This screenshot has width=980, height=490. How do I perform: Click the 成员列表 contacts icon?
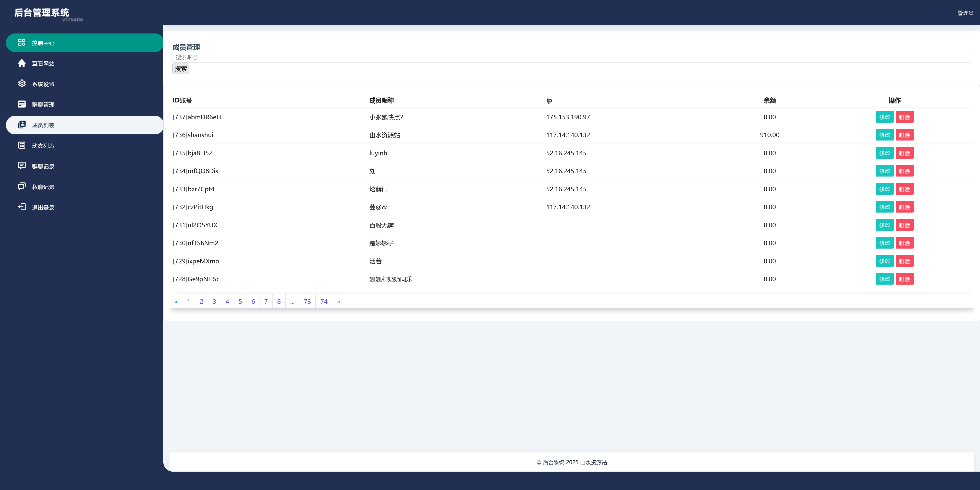pyautogui.click(x=22, y=124)
